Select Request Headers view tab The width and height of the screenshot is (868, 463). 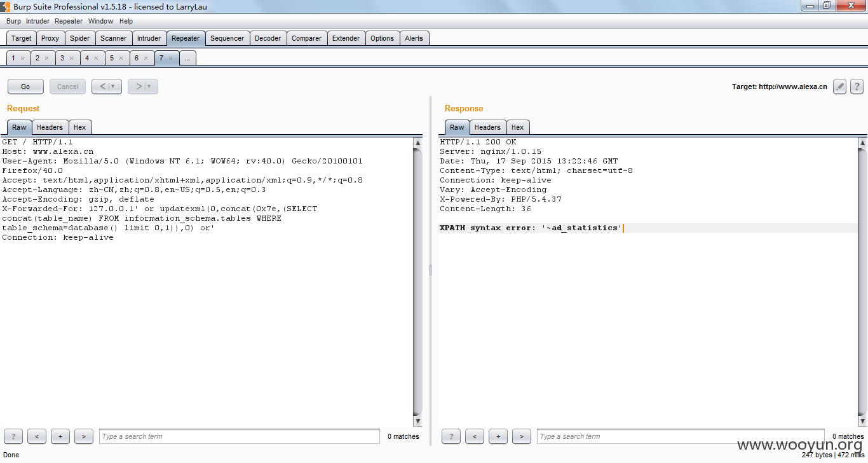[x=50, y=127]
